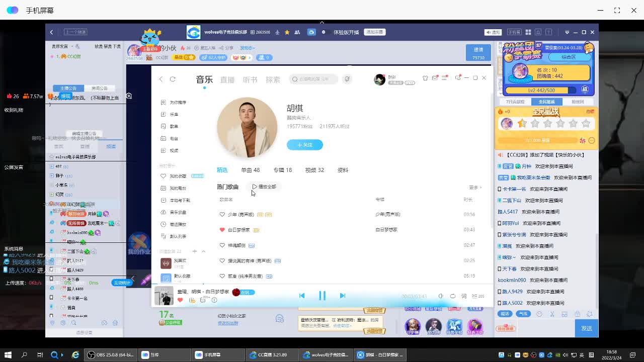Viewport: 644px width, 362px height.
Task: Click the listen-to-identify song icon
Action: (x=347, y=79)
